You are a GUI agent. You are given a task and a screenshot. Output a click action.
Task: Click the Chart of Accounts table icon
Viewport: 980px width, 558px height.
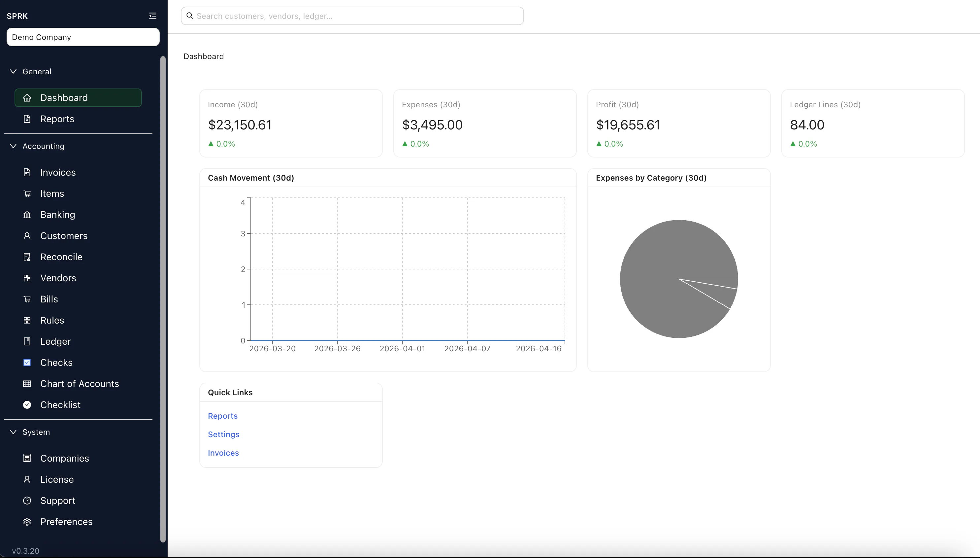[27, 384]
